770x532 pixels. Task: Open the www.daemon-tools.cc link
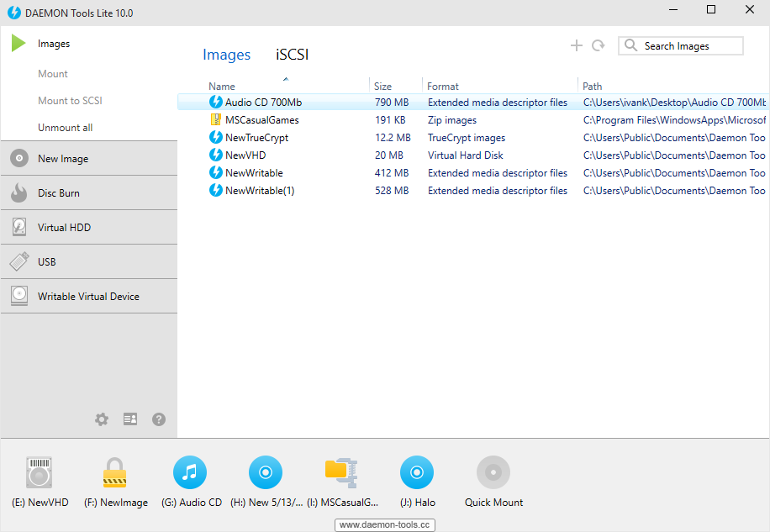coord(385,525)
